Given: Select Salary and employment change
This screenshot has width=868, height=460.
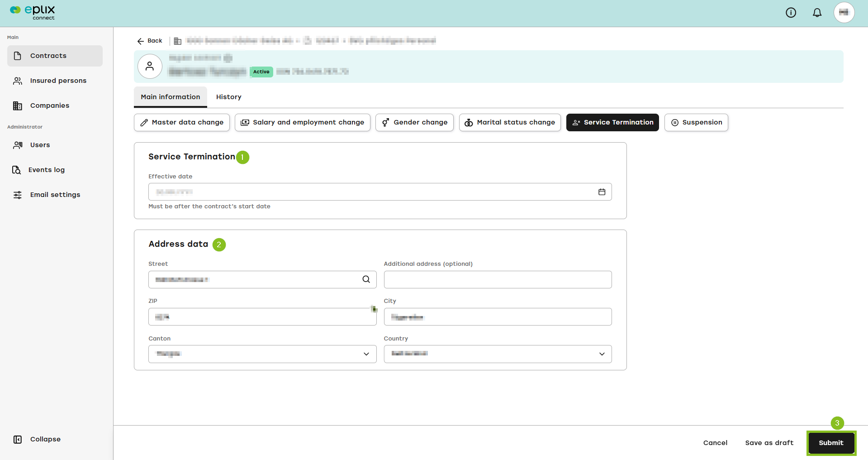Looking at the screenshot, I should 302,123.
